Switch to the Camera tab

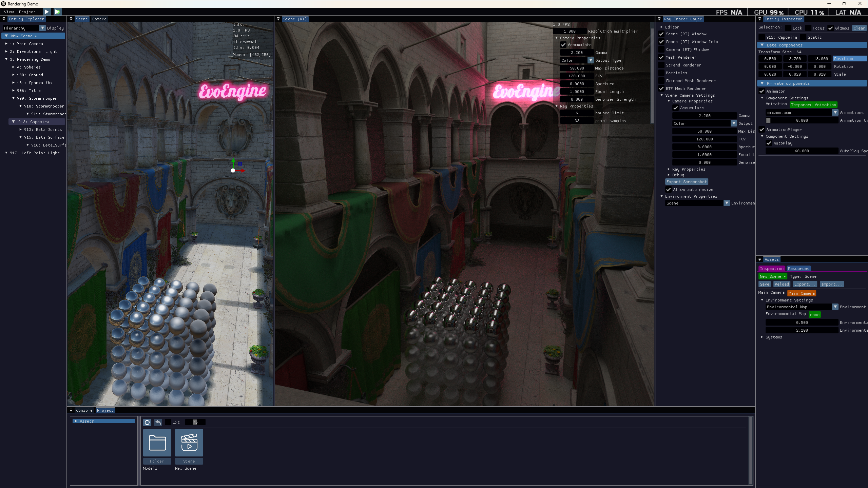pos(99,19)
